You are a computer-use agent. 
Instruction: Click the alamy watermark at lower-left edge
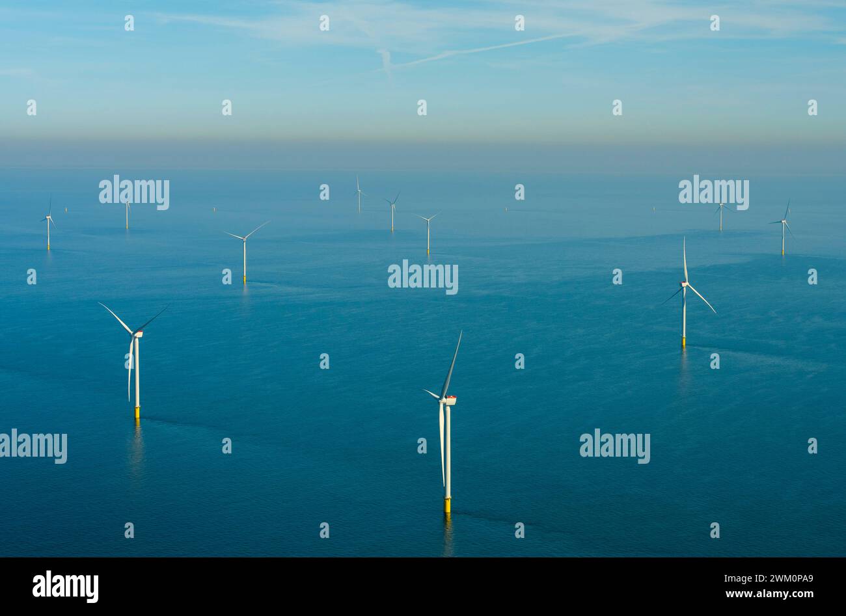click(33, 446)
